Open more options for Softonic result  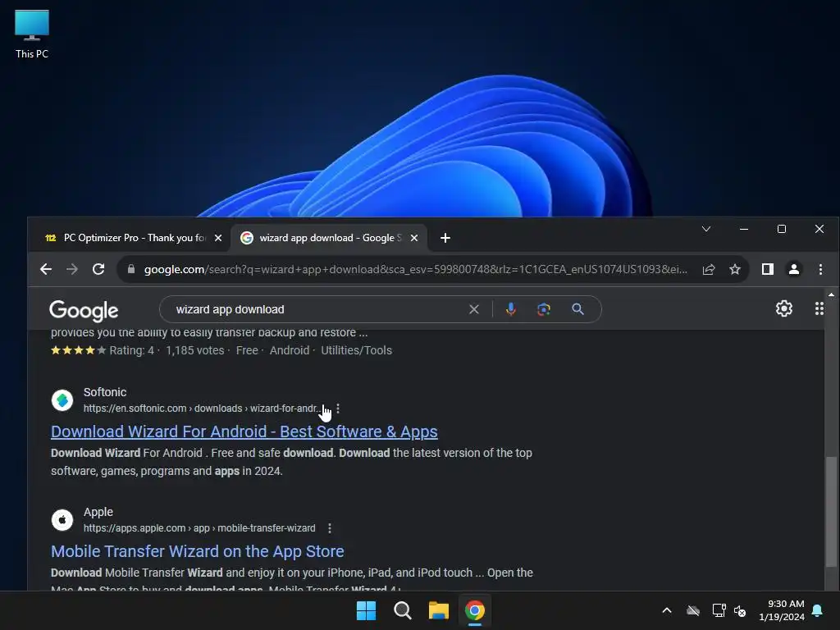(x=338, y=409)
